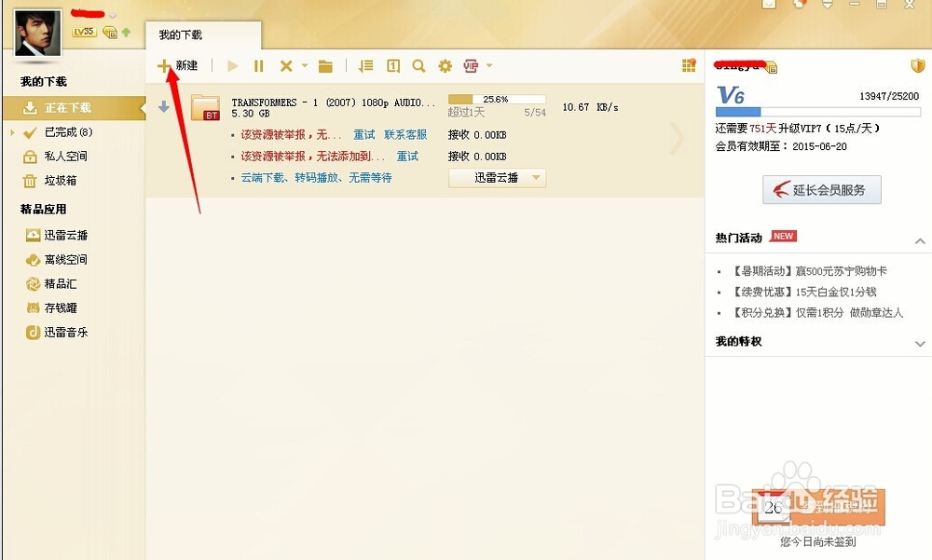Click 重试 beside 无法添加到 message
This screenshot has width=932, height=560.
point(407,157)
